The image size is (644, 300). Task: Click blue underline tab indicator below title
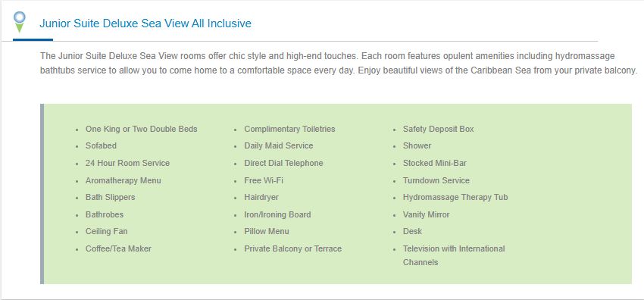point(33,40)
